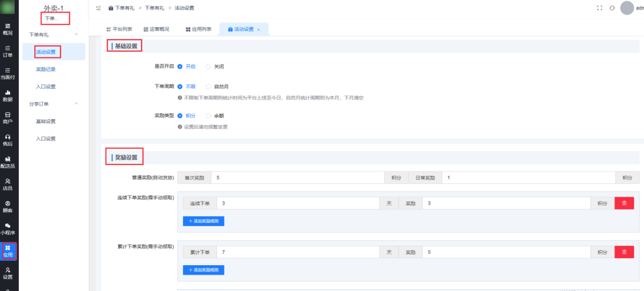644x291 pixels.
Task: Click the gift icon in breadcrumb
Action: (111, 8)
